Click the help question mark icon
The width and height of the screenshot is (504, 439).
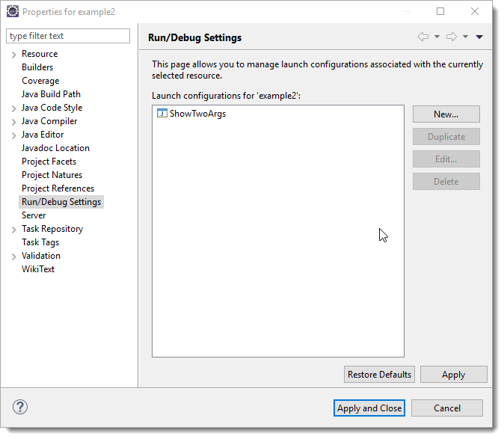[20, 407]
